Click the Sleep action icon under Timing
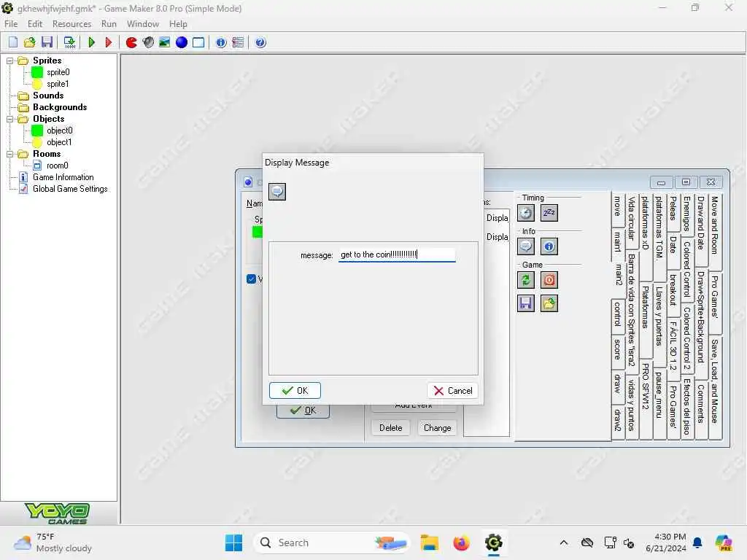The image size is (747, 560). 549,213
